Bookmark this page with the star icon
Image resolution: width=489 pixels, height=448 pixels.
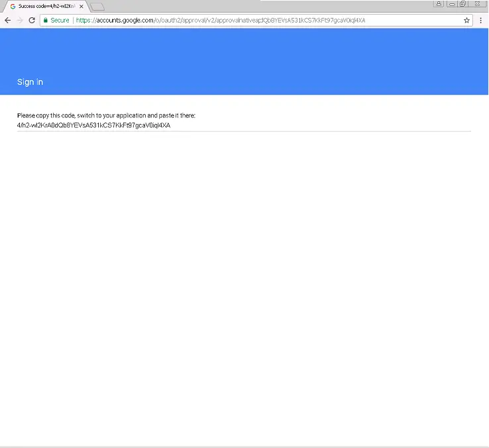[x=466, y=21]
